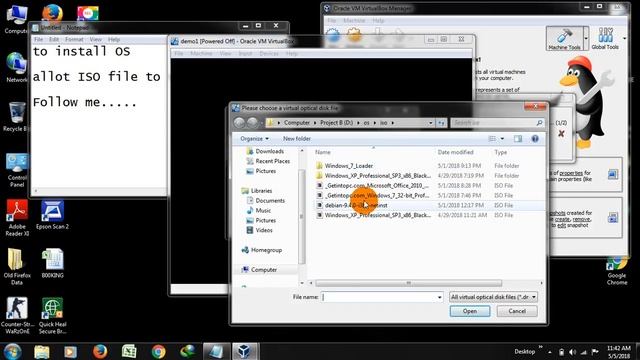Image resolution: width=640 pixels, height=360 pixels.
Task: Show hidden system tray icons arrow
Action: pyautogui.click(x=550, y=352)
